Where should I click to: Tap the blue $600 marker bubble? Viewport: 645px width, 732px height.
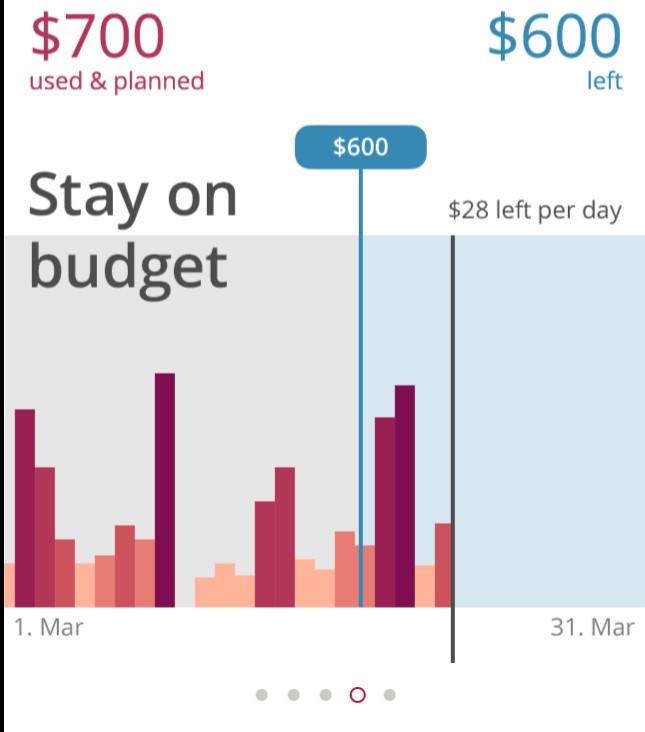pos(360,147)
